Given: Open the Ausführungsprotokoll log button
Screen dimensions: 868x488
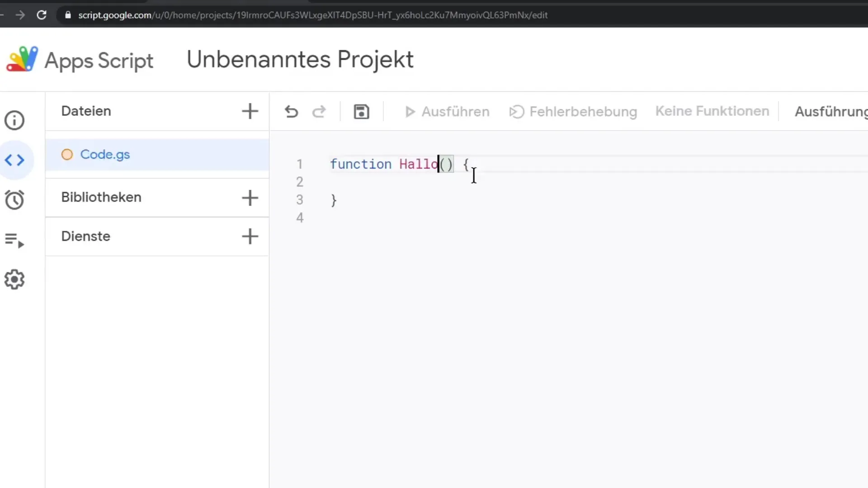Looking at the screenshot, I should pyautogui.click(x=831, y=112).
